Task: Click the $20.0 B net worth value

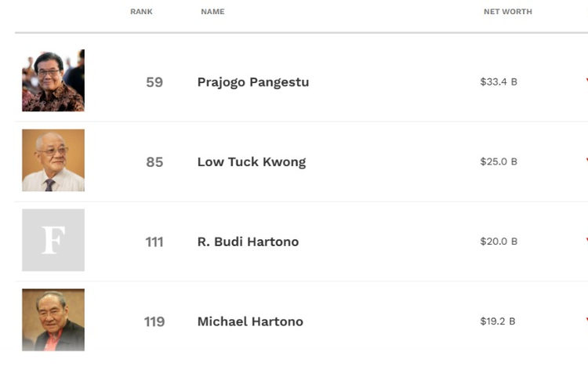Action: click(499, 241)
